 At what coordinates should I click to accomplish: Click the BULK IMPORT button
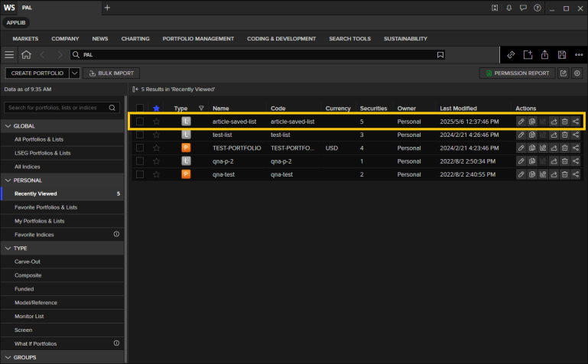(112, 73)
